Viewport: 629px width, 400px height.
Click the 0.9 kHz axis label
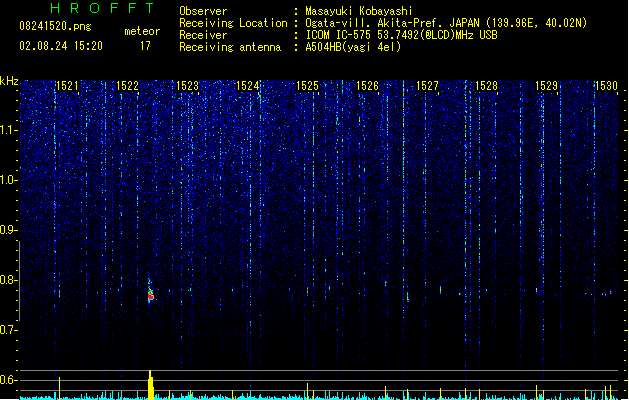click(x=8, y=230)
